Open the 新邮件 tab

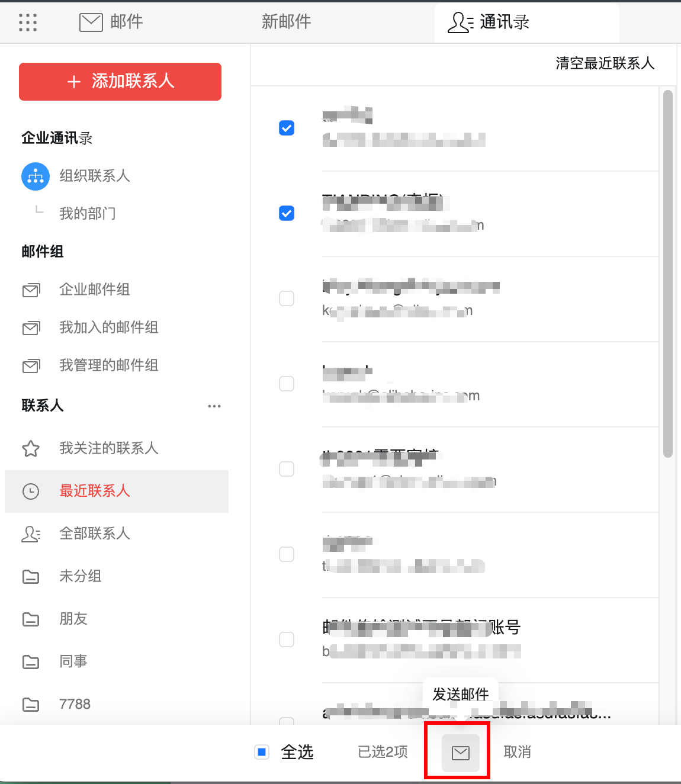tap(286, 22)
